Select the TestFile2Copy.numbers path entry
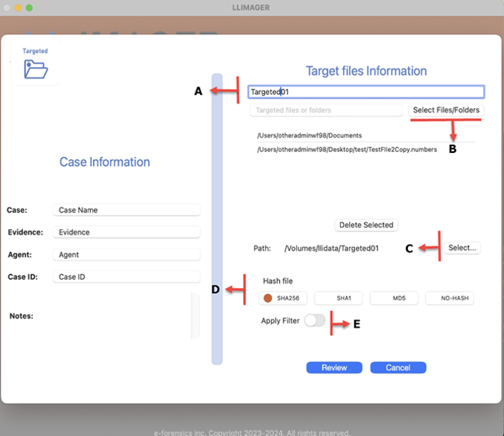Screen dimensions: 504x436 point(347,150)
